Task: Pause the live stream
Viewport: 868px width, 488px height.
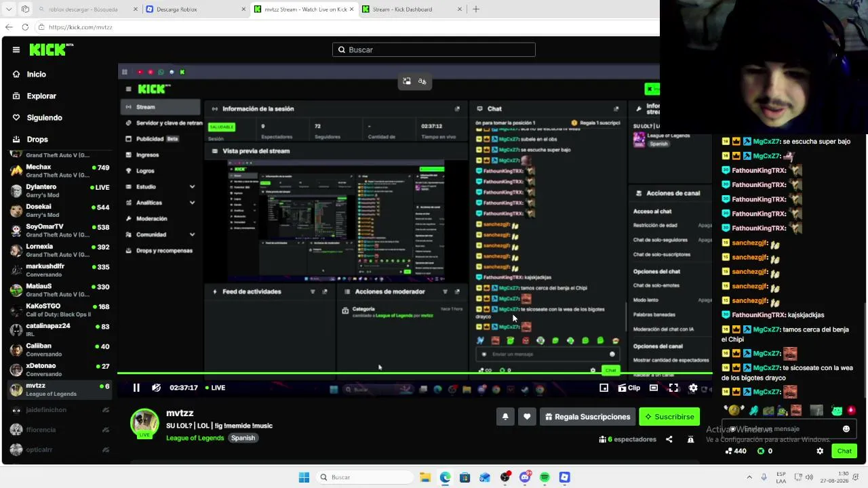Action: (136, 388)
